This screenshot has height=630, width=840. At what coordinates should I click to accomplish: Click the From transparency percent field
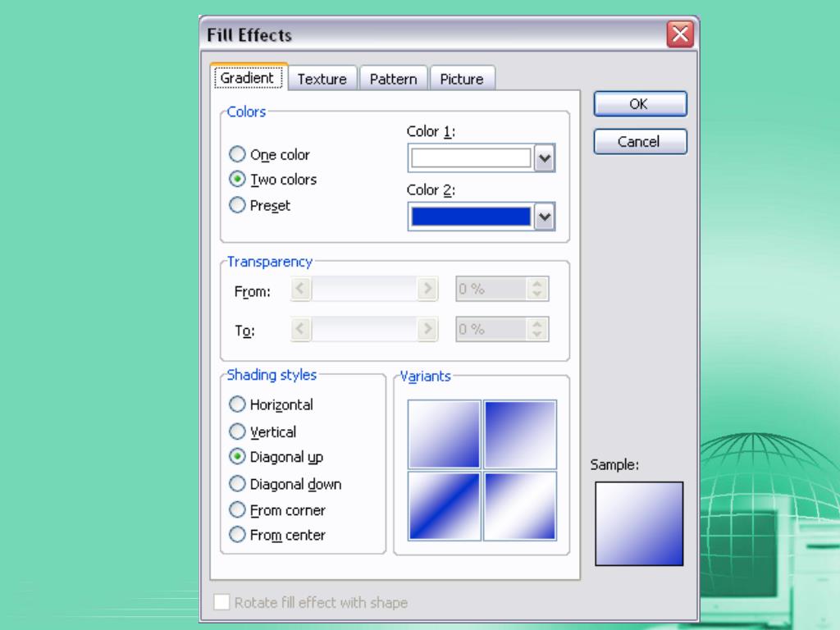click(491, 289)
